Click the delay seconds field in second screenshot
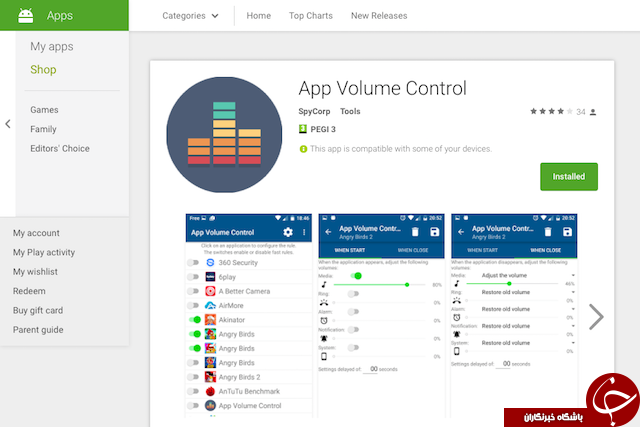The width and height of the screenshot is (640, 427). click(370, 369)
